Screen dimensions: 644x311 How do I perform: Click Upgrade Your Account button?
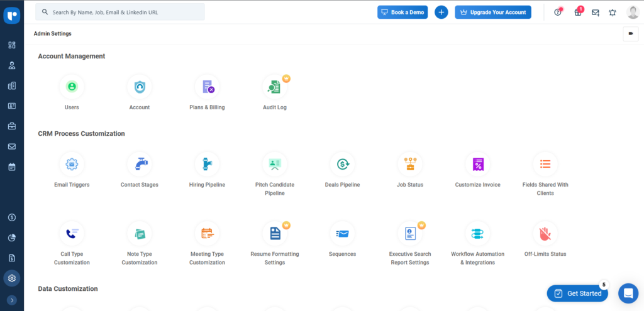(x=493, y=13)
